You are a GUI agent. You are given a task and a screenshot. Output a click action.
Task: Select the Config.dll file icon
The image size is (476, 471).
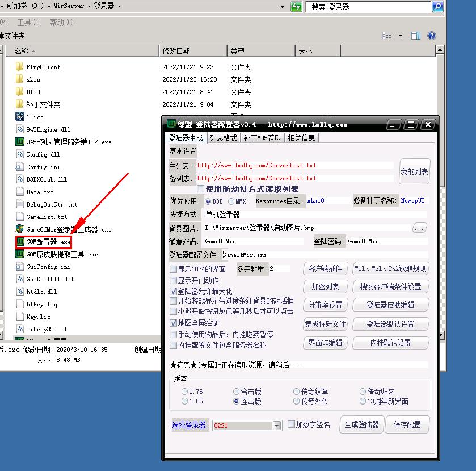(20, 154)
